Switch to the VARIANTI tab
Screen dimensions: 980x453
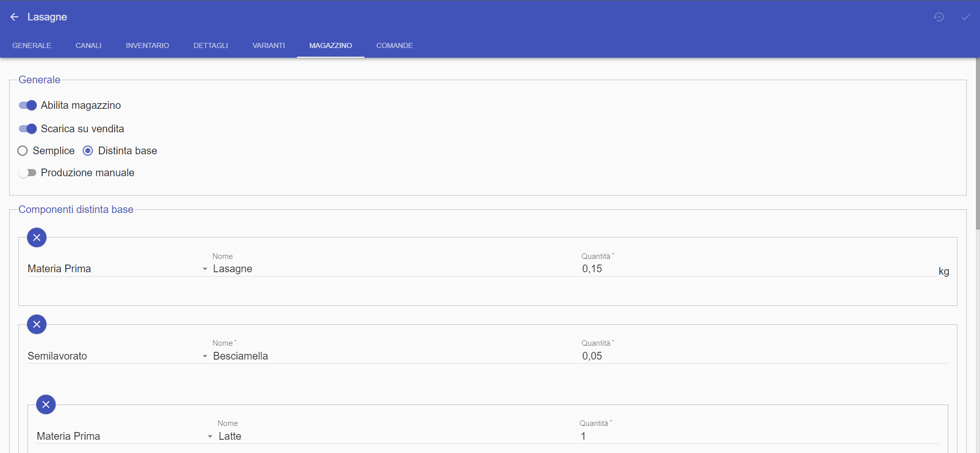268,45
